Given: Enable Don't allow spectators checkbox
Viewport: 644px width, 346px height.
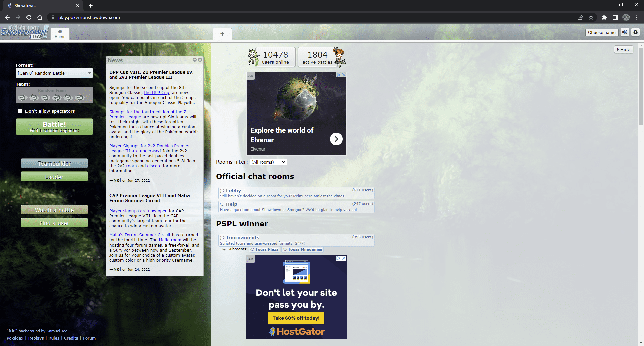Looking at the screenshot, I should (20, 111).
